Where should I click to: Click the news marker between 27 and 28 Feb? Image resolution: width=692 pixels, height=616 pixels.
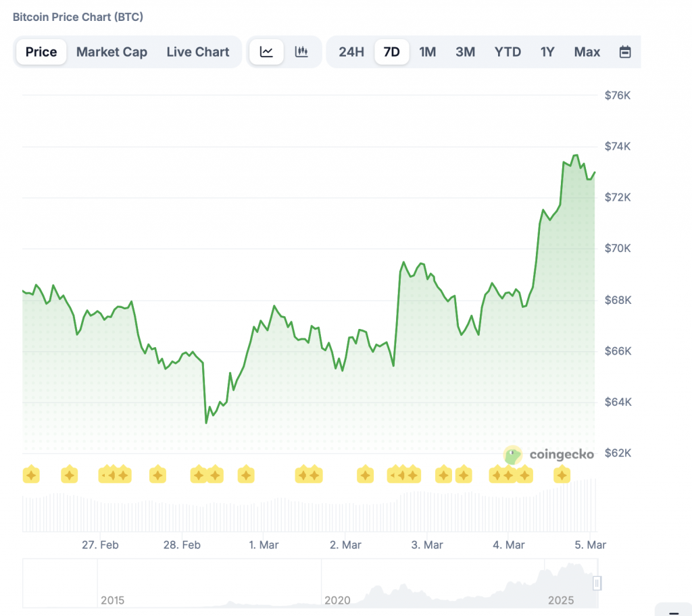point(157,475)
